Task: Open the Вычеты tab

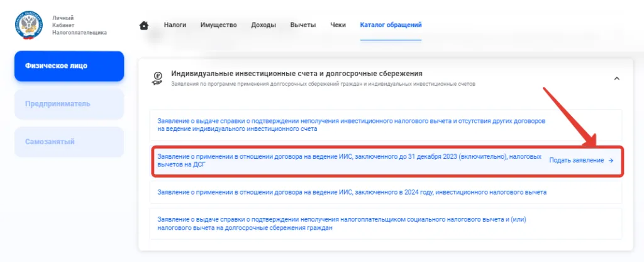Action: (303, 25)
